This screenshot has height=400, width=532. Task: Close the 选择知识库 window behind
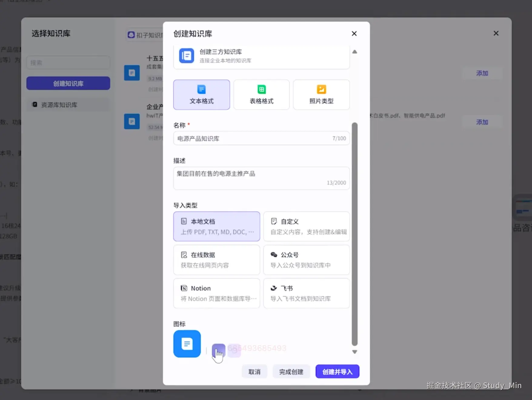tap(496, 33)
